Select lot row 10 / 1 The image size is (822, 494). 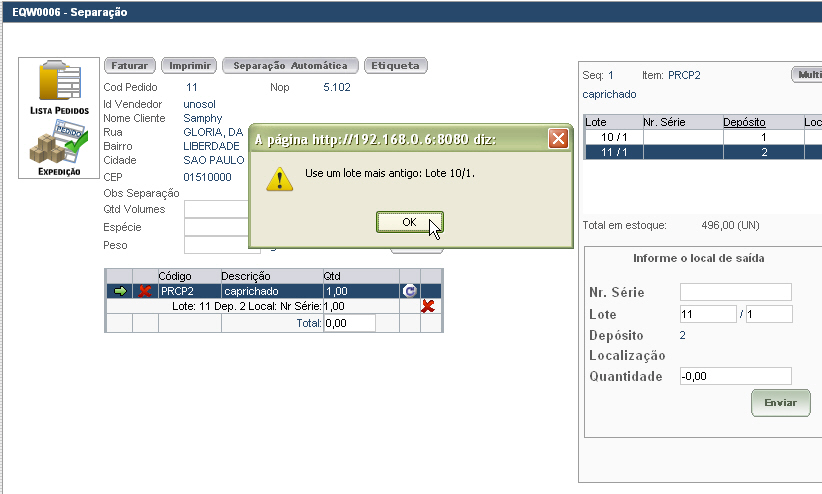click(702, 137)
